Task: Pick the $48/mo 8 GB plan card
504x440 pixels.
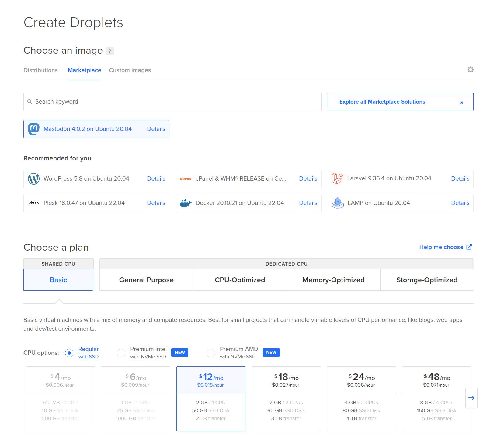Action: [x=436, y=399]
